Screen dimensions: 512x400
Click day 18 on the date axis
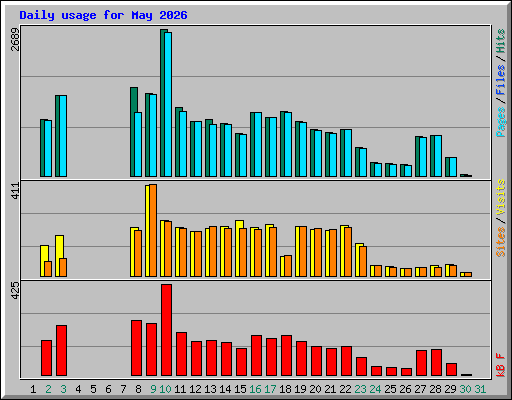tap(285, 389)
